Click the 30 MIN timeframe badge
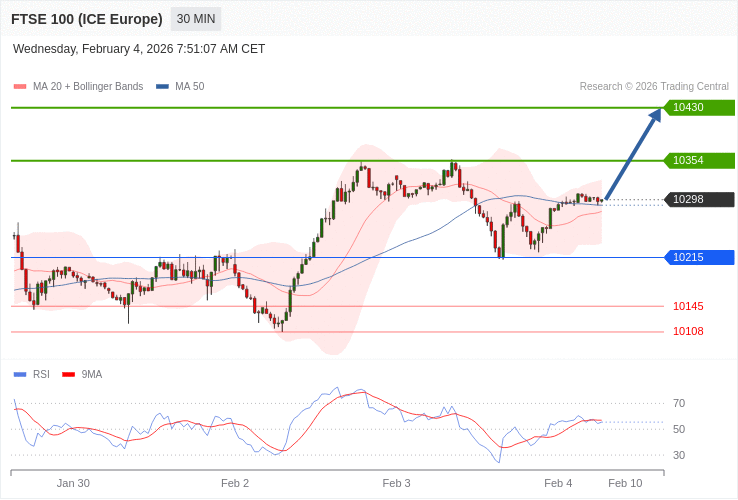This screenshot has width=738, height=500. pos(196,19)
